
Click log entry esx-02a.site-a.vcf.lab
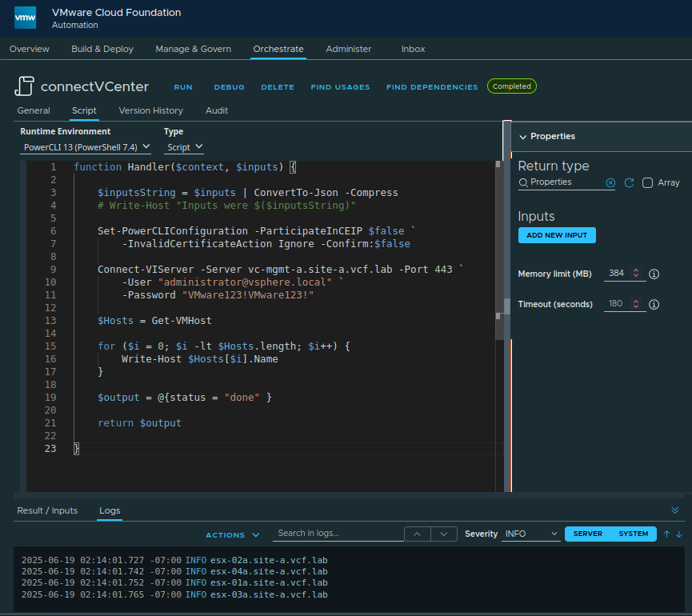point(269,561)
